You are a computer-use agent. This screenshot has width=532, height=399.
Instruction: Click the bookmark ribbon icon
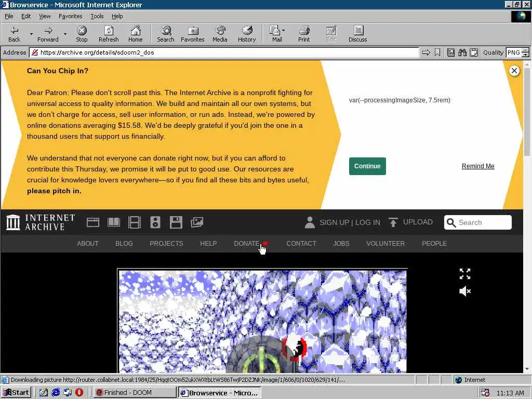(437, 52)
